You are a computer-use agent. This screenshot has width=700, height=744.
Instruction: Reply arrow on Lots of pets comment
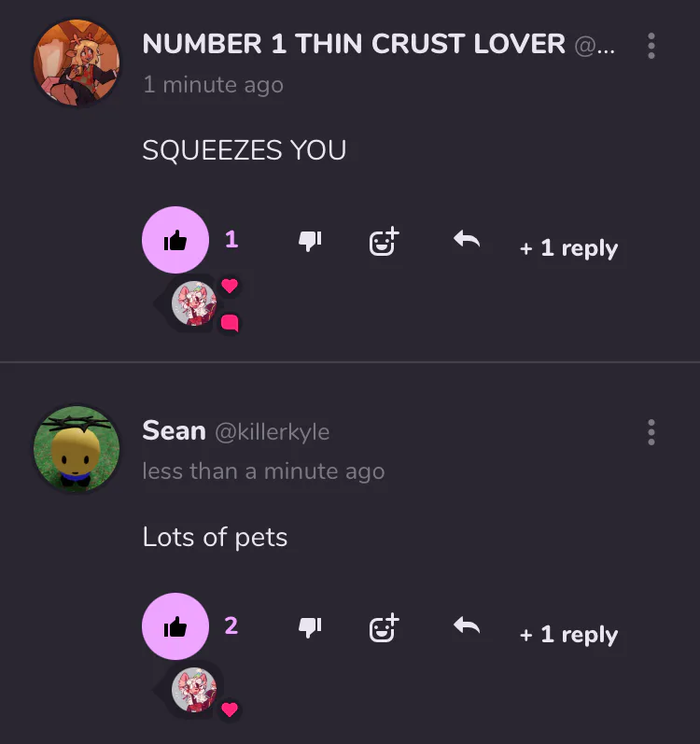tap(467, 625)
